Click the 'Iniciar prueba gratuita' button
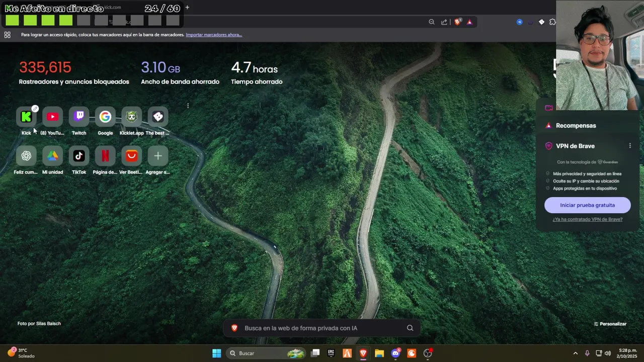 point(587,205)
